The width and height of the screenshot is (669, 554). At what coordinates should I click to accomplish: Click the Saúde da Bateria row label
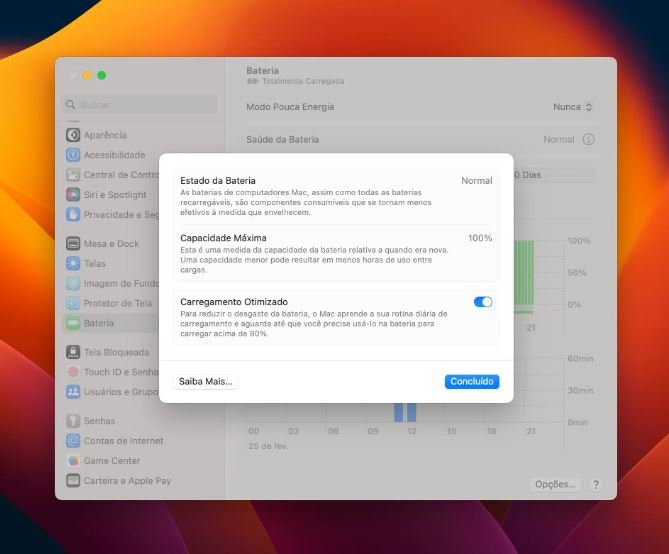(282, 140)
